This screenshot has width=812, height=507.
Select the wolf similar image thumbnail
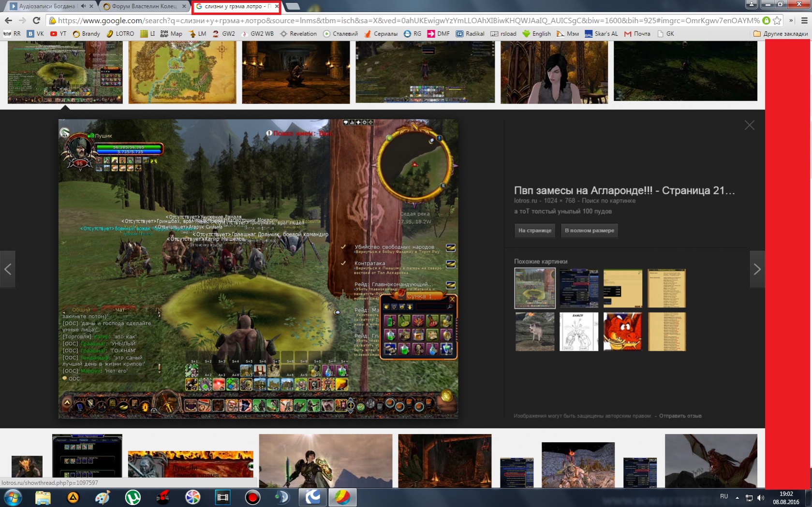pyautogui.click(x=534, y=332)
